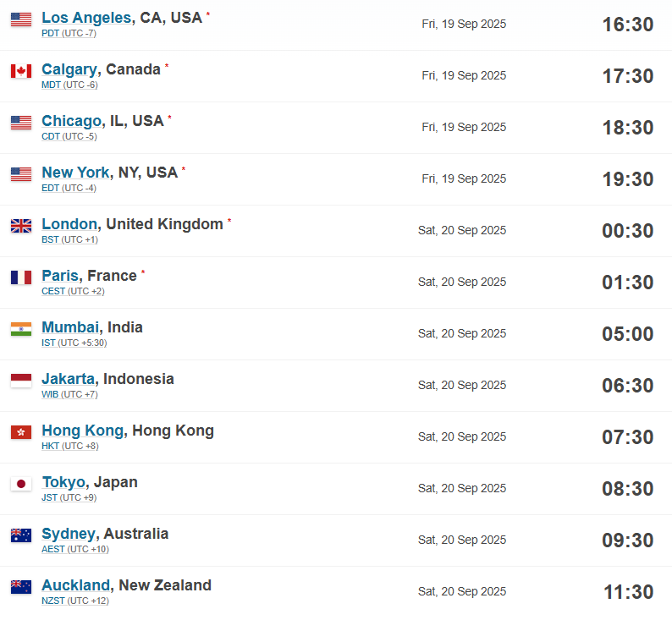Click the Japan flag beside Tokyo
The image size is (672, 620).
21,484
